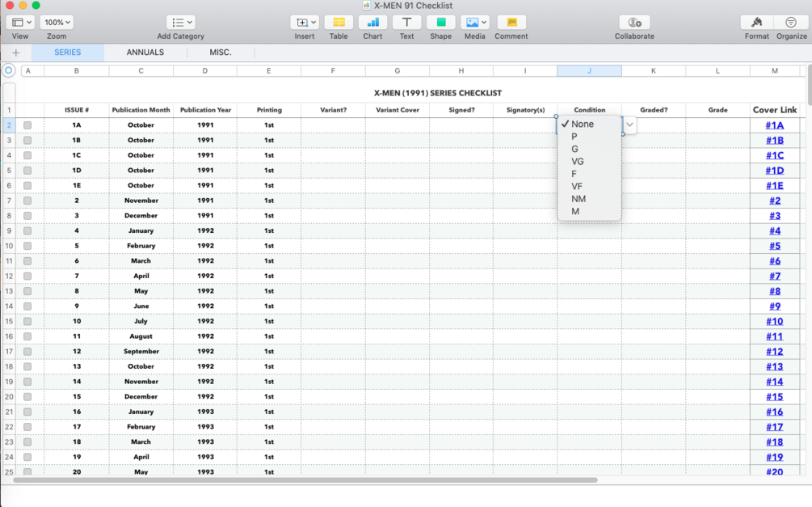Click the Publication Month header cell
This screenshot has height=507, width=812.
[141, 110]
